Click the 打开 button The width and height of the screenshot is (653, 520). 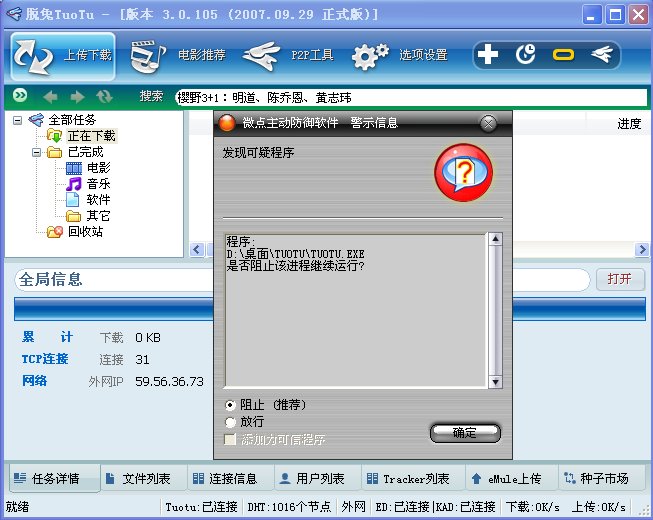[620, 279]
